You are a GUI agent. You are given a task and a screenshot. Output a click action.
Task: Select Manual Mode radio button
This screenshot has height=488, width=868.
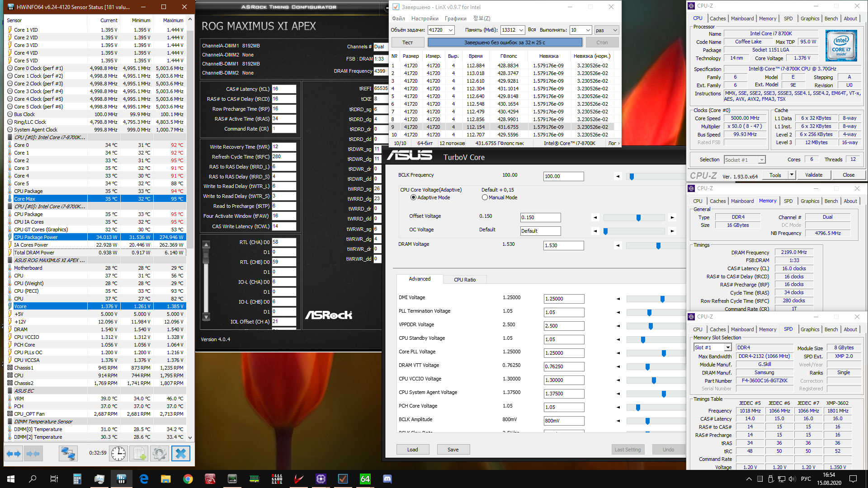tap(485, 197)
